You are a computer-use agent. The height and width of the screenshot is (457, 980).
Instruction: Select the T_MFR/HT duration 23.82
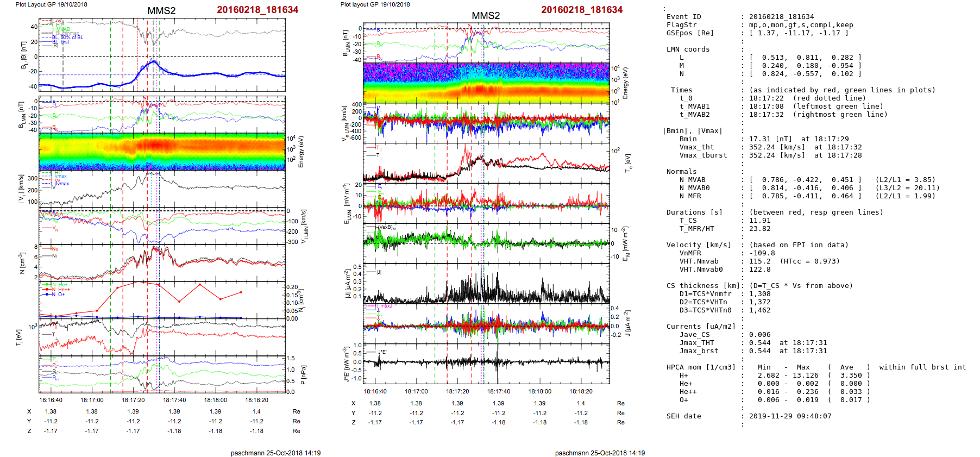pos(760,229)
